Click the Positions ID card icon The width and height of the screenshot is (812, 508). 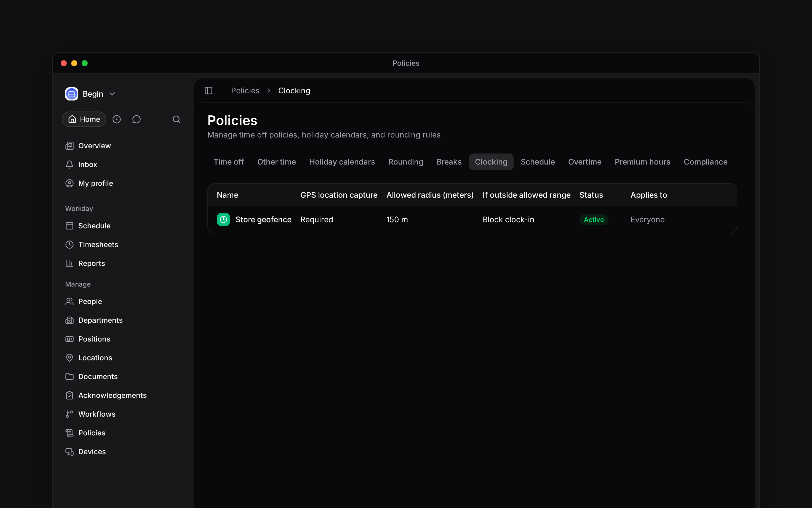point(70,339)
